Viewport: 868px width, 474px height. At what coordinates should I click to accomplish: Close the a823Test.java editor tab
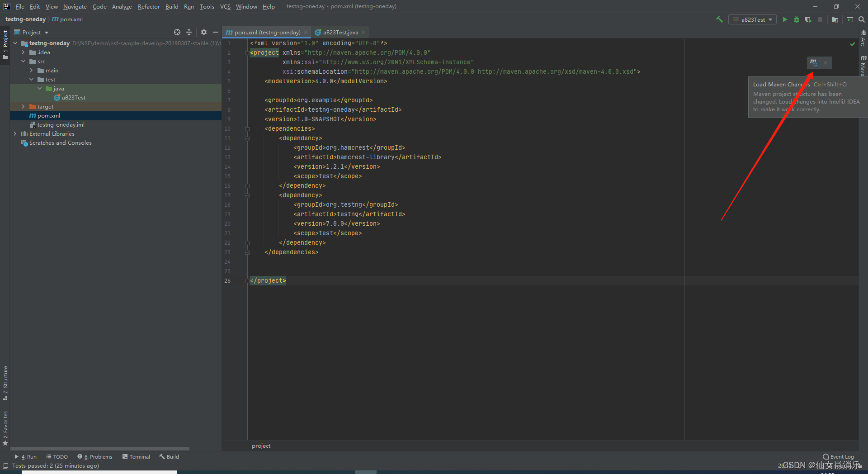click(x=363, y=32)
